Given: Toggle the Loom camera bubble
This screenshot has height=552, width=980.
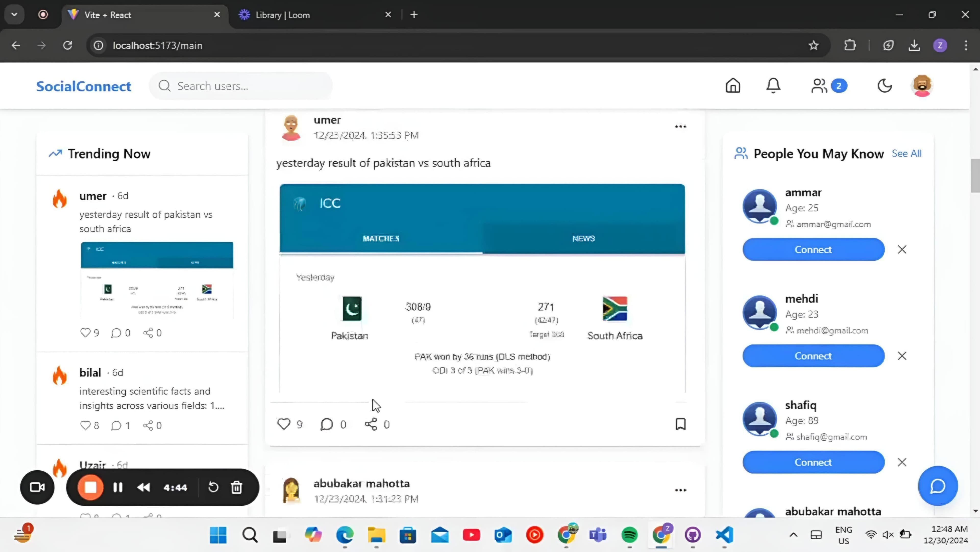Looking at the screenshot, I should coord(37,487).
